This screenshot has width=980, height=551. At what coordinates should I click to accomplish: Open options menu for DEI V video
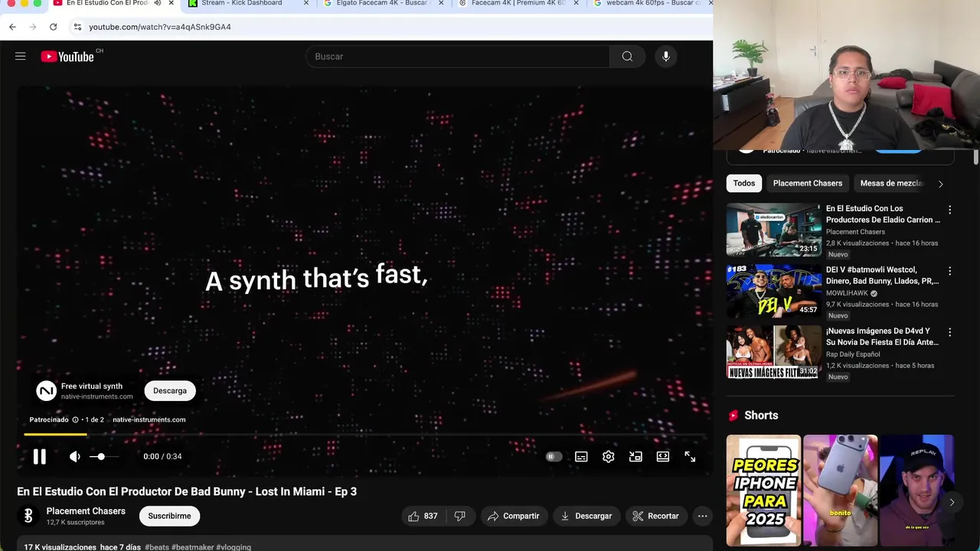click(949, 271)
